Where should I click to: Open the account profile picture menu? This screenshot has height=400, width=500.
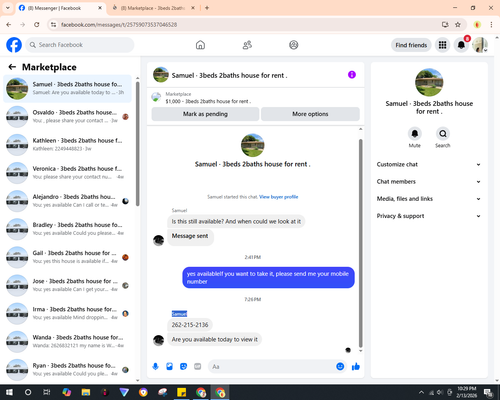pyautogui.click(x=480, y=45)
